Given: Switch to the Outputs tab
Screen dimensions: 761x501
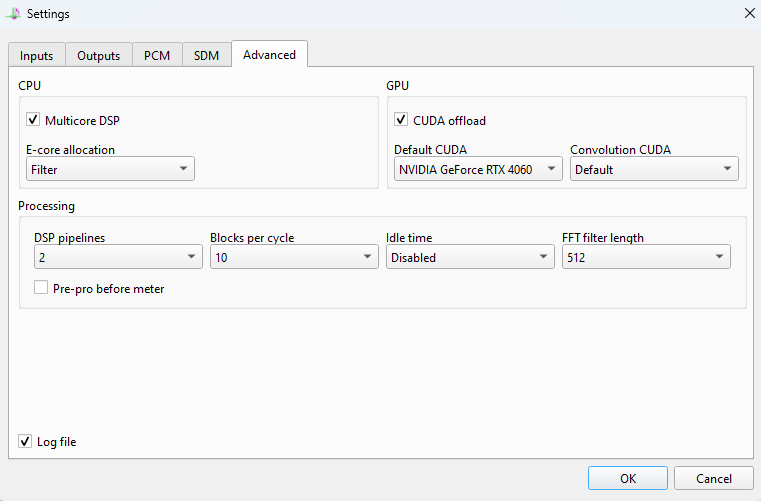Looking at the screenshot, I should point(99,56).
